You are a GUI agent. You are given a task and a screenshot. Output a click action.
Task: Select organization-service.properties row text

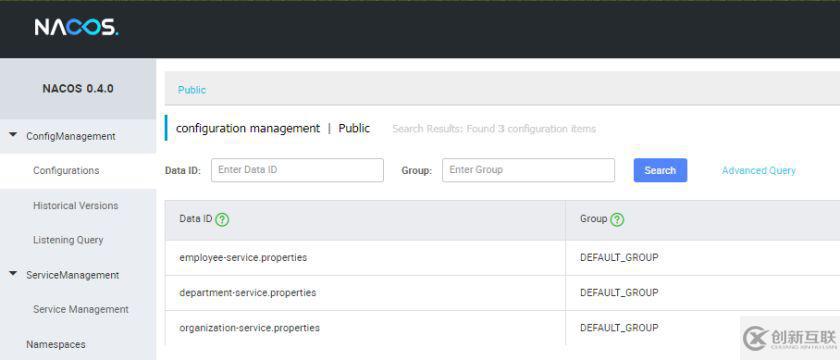pos(250,327)
